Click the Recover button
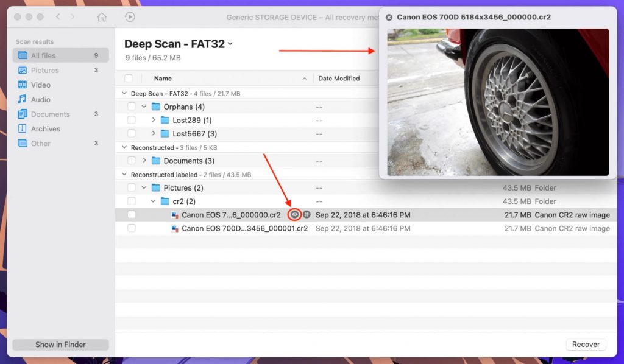The width and height of the screenshot is (624, 364). coord(585,344)
